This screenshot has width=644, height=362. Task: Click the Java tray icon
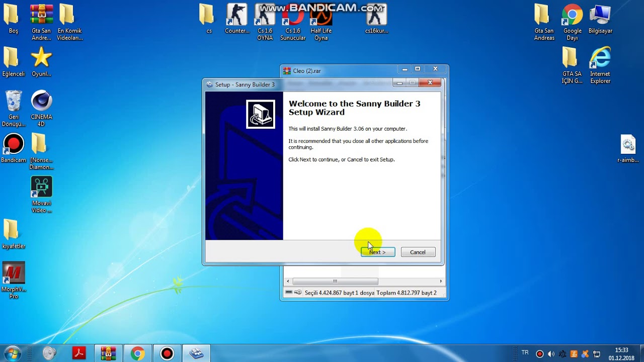(574, 354)
